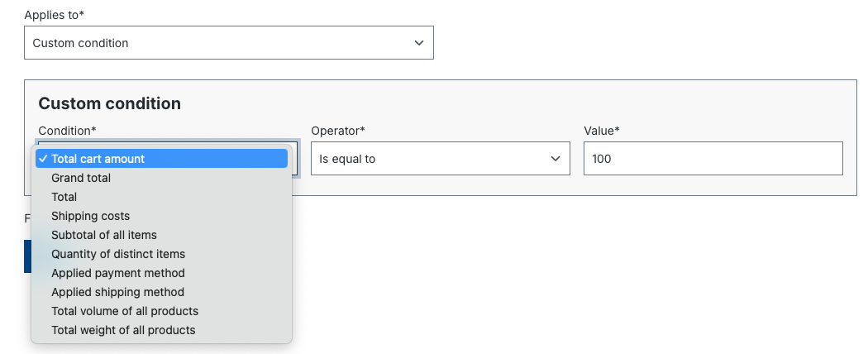Choose Total weight of all products
This screenshot has width=868, height=354.
(123, 330)
